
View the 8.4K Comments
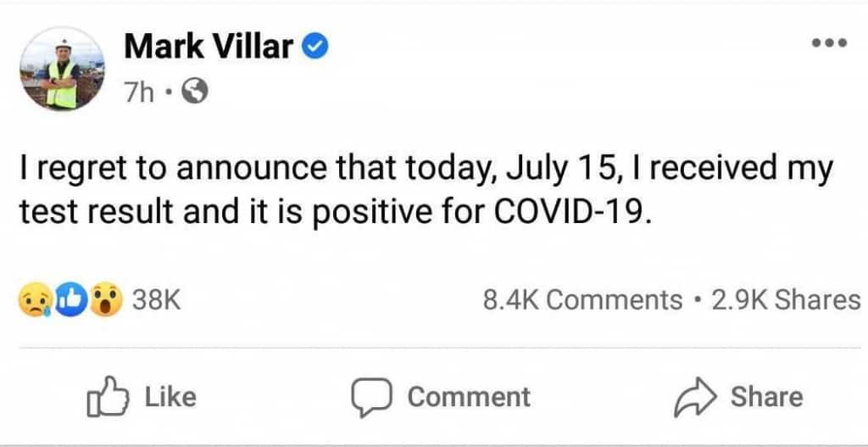[582, 300]
